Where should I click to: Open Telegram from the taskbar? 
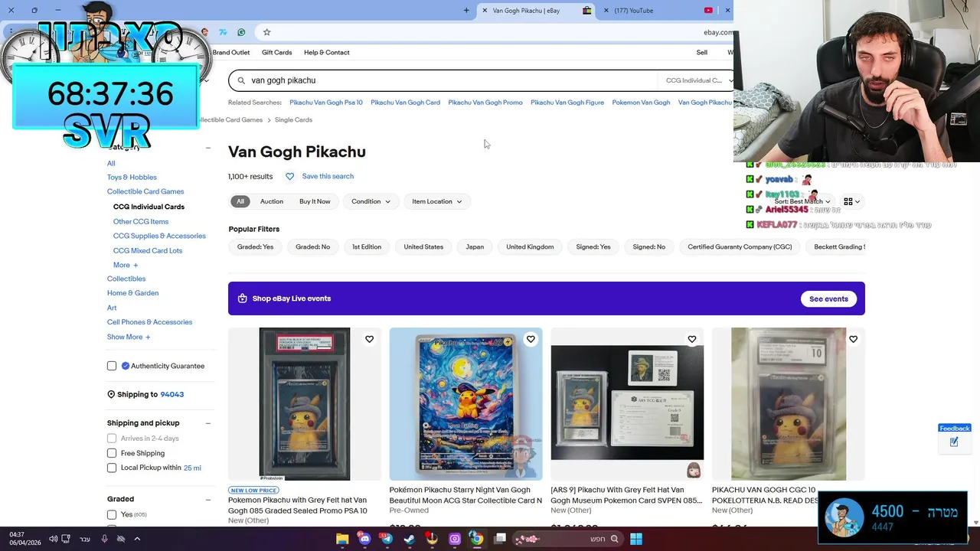pyautogui.click(x=387, y=539)
